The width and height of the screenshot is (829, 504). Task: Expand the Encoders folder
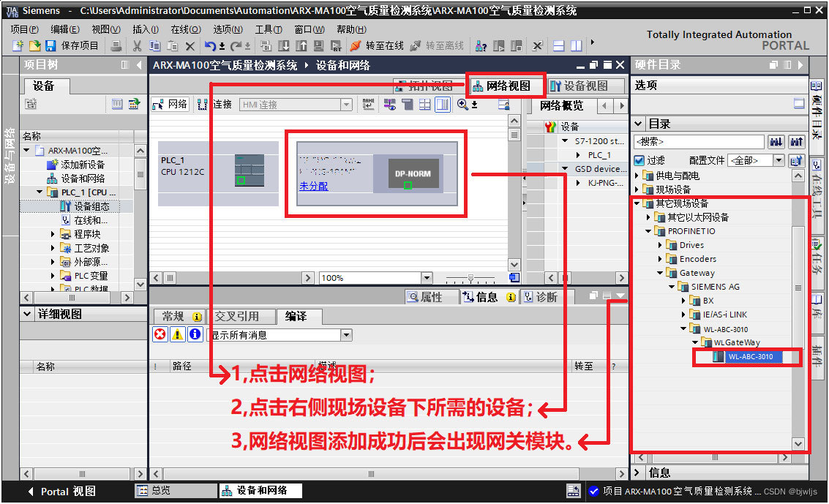[660, 259]
